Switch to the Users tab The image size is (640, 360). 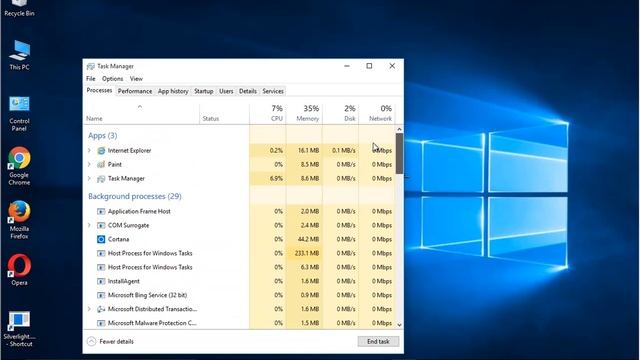click(226, 91)
